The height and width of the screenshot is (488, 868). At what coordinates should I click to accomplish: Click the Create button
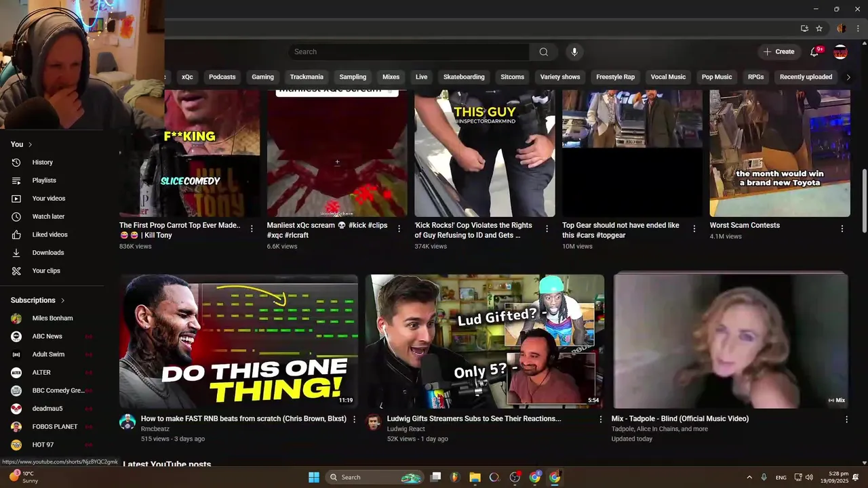click(x=778, y=52)
